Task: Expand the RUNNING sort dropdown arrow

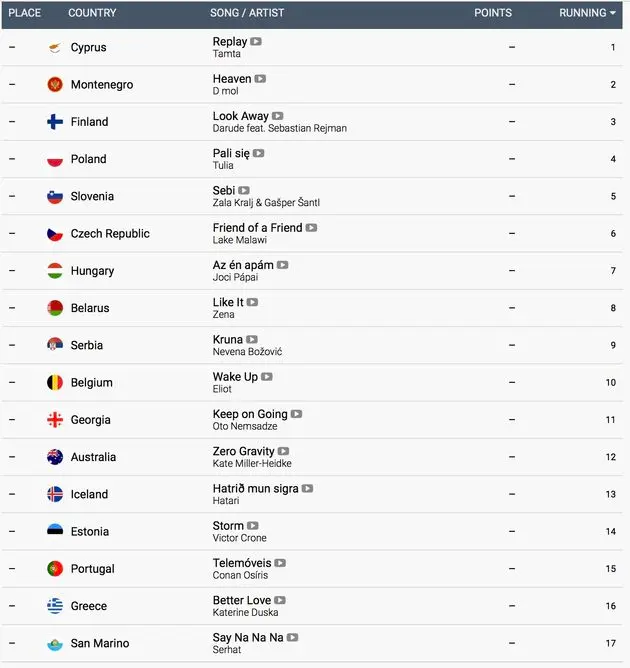Action: [x=613, y=13]
